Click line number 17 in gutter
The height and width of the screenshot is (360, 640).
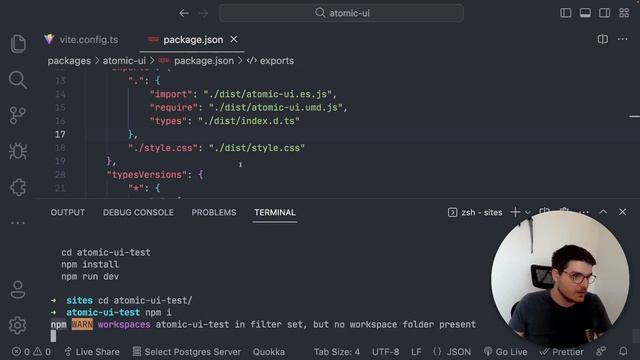[60, 134]
